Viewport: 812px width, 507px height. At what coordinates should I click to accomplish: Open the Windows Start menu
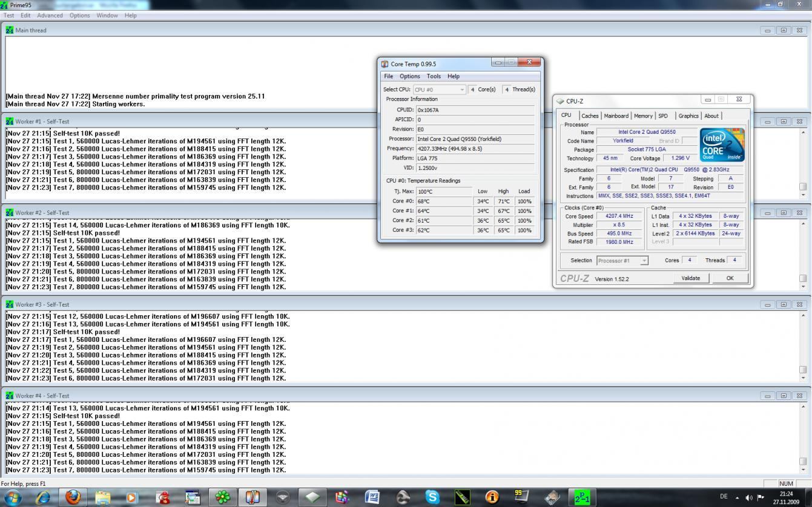[13, 497]
